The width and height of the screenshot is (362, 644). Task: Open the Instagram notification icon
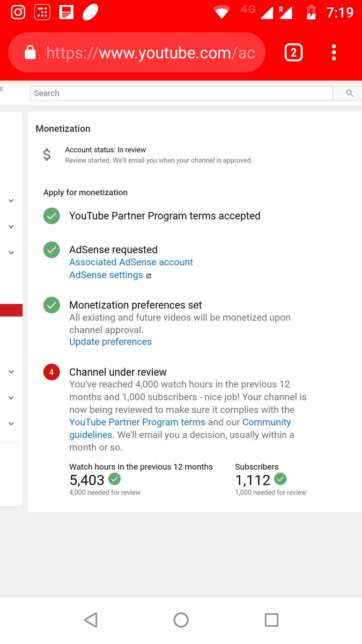(x=18, y=11)
